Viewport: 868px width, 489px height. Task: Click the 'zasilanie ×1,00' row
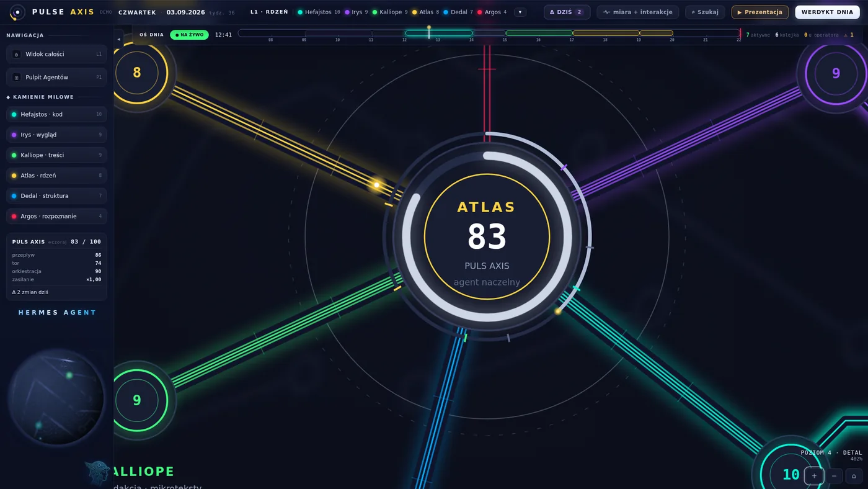point(56,279)
